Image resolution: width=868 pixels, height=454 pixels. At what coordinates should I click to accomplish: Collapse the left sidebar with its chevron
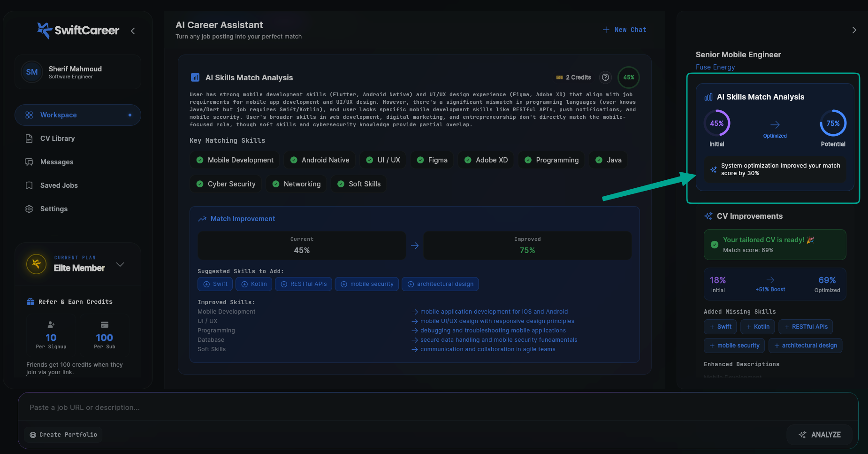[133, 31]
